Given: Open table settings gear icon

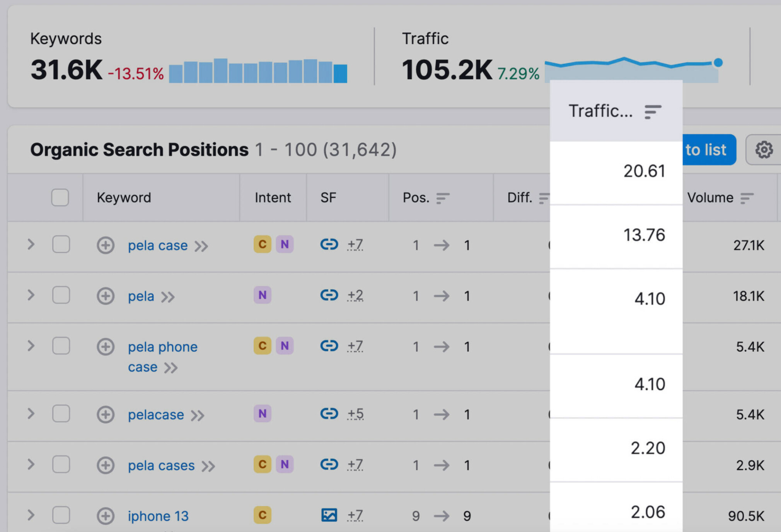Looking at the screenshot, I should click(764, 150).
